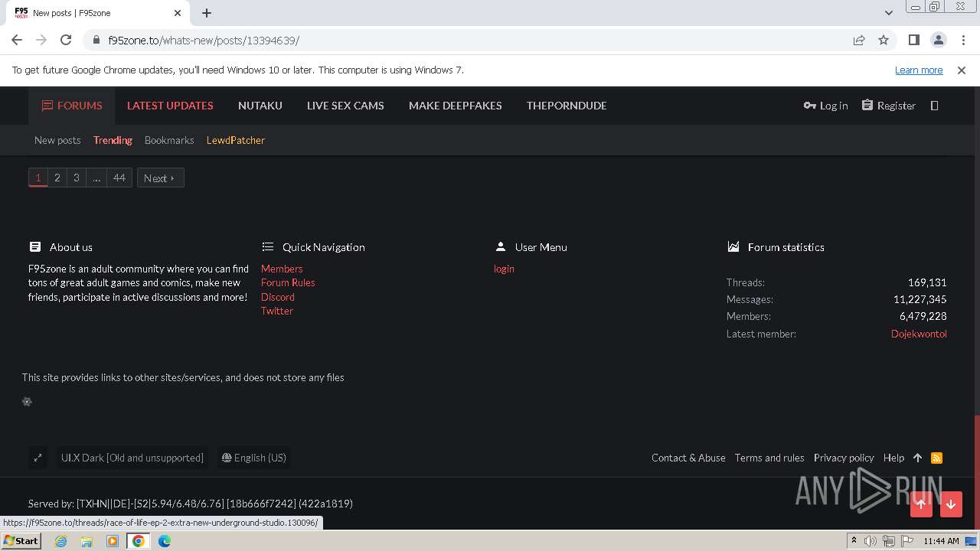Select the Trending sub-navigation item
980x551 pixels.
pos(113,140)
